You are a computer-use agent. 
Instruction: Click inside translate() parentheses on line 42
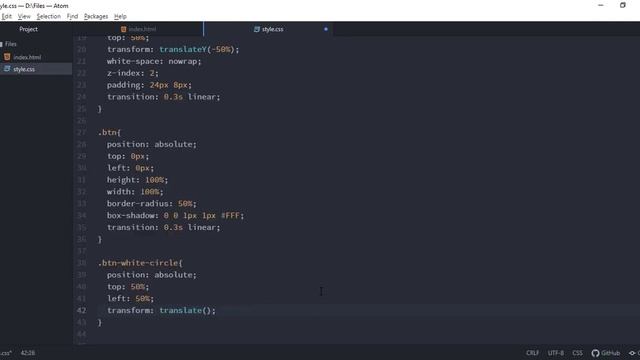point(207,310)
